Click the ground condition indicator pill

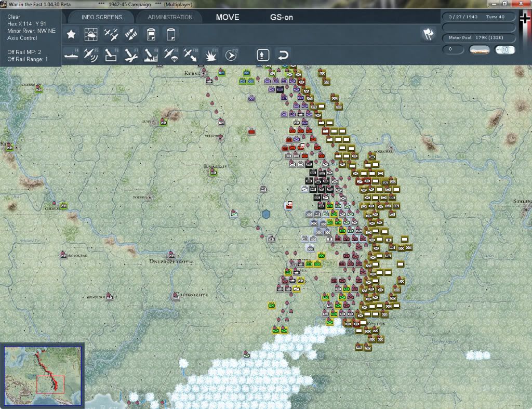click(480, 50)
